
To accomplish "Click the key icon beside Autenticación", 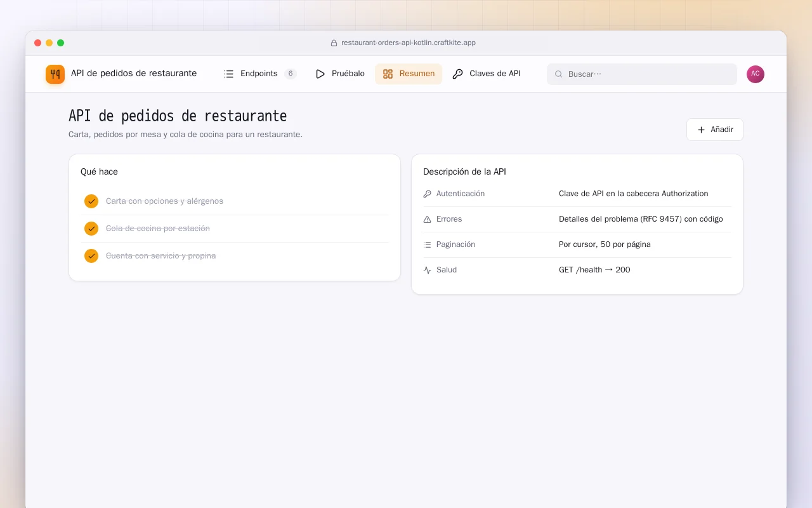I will (x=427, y=194).
